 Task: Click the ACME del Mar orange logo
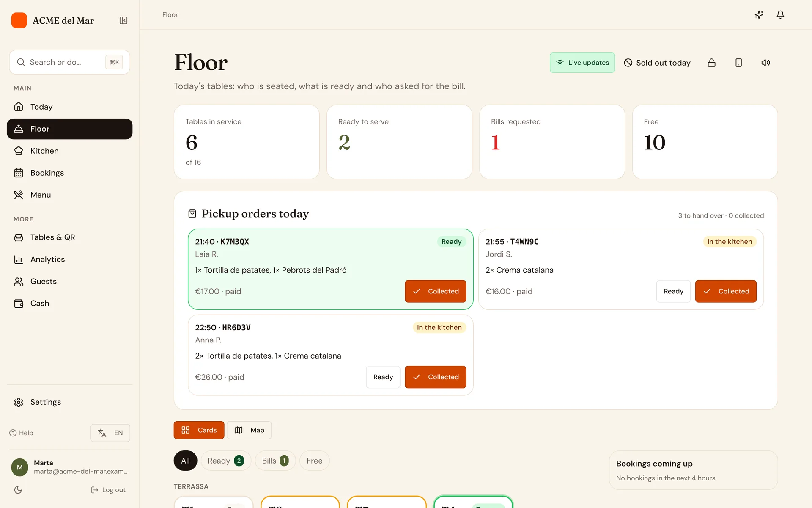(x=19, y=20)
